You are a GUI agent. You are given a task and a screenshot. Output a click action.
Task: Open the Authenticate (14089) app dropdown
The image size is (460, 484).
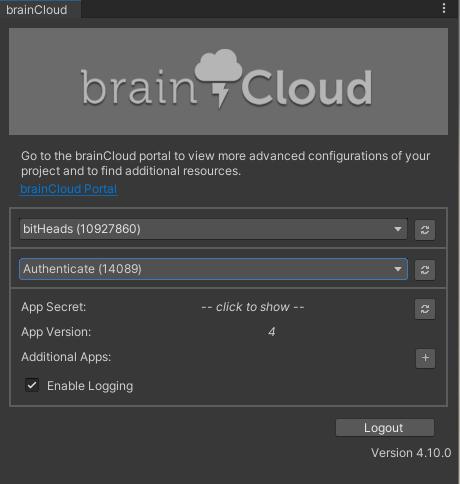pos(213,269)
